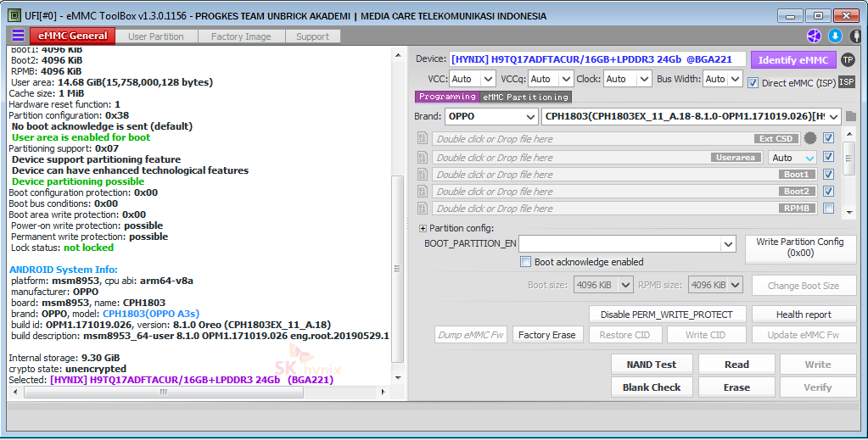Viewport: 868px width, 440px height.
Task: Click binary file icon of RPMB row
Action: click(x=423, y=209)
